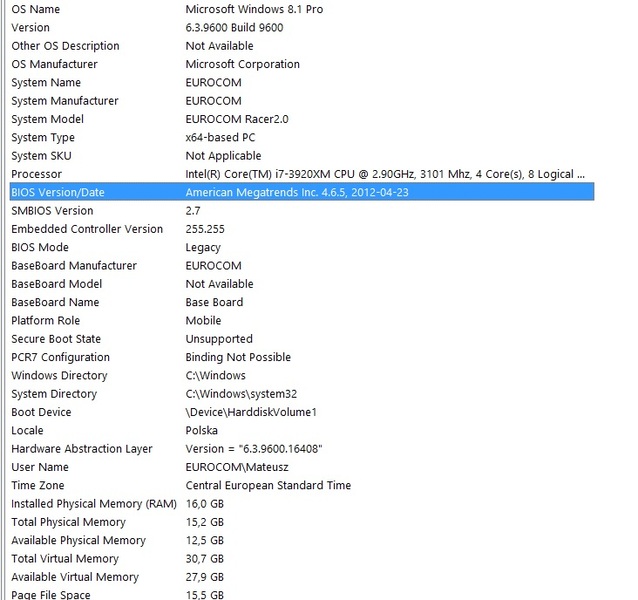Select Hardware Abstraction Layer row
Viewport: 638px width, 600px height.
tap(302, 448)
